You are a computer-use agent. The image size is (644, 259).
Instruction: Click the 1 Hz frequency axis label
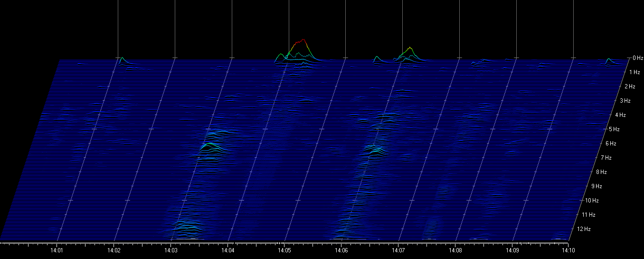tap(635, 72)
